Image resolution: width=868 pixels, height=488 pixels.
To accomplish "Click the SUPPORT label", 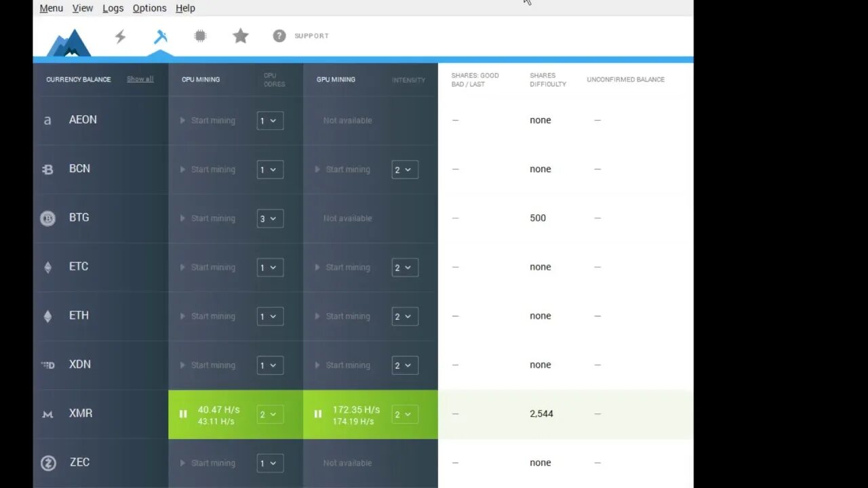I will [x=312, y=36].
